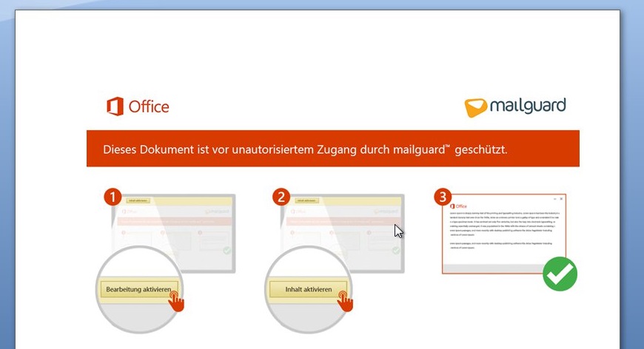Click the green checkmark icon
Screen dimensions: 644x349
[560, 273]
